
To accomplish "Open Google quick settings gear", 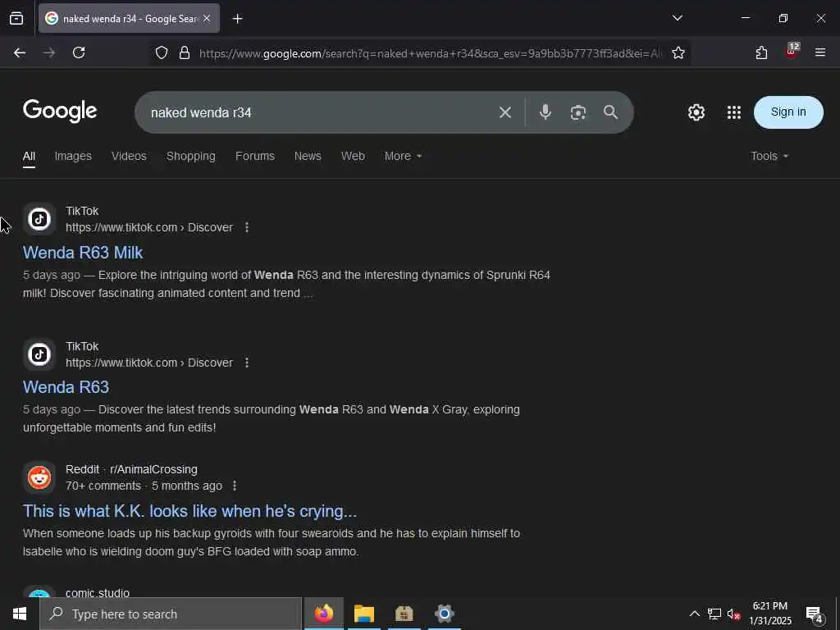I will coord(696,112).
